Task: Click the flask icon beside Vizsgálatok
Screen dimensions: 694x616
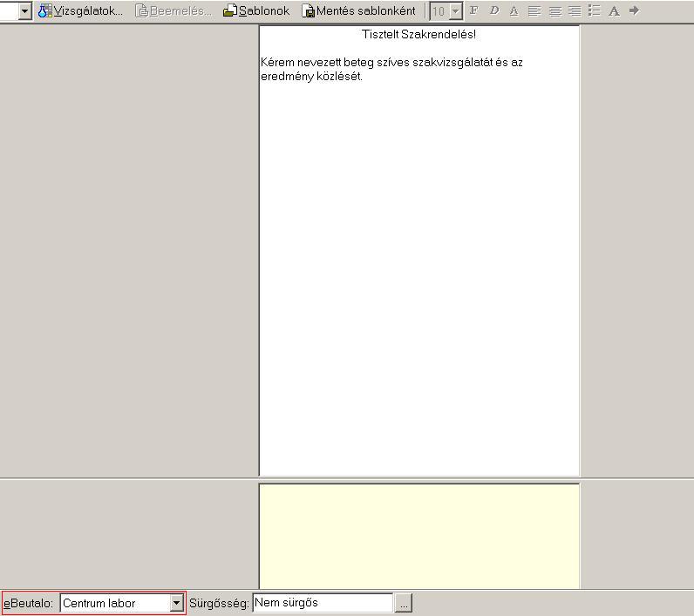Action: pyautogui.click(x=44, y=10)
